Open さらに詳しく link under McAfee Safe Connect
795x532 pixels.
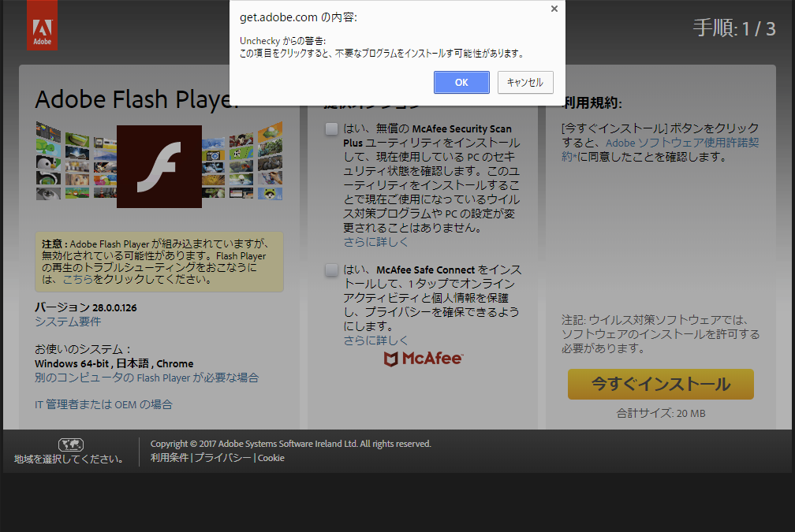coord(376,340)
